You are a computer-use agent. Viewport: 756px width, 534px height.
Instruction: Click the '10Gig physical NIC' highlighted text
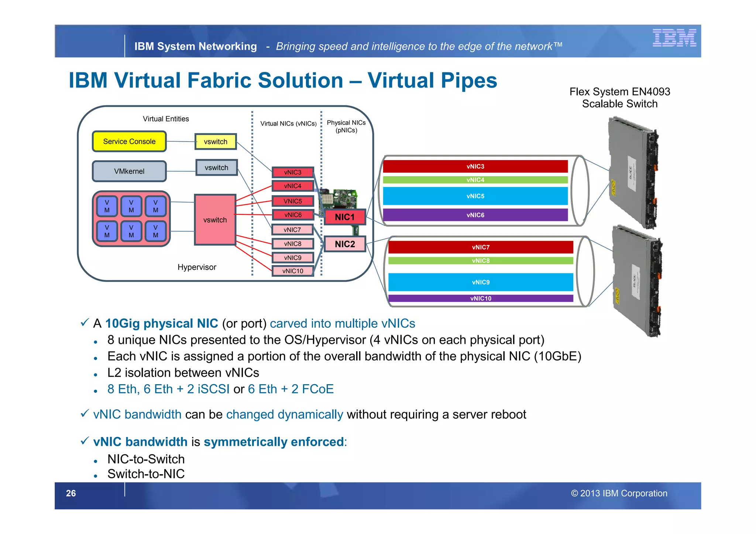(x=162, y=323)
